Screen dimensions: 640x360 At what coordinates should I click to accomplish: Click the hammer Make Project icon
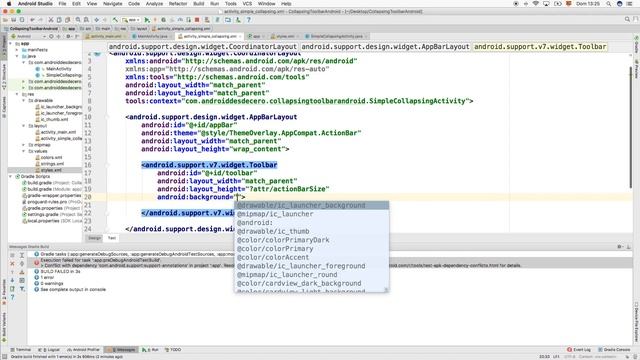tap(116, 20)
